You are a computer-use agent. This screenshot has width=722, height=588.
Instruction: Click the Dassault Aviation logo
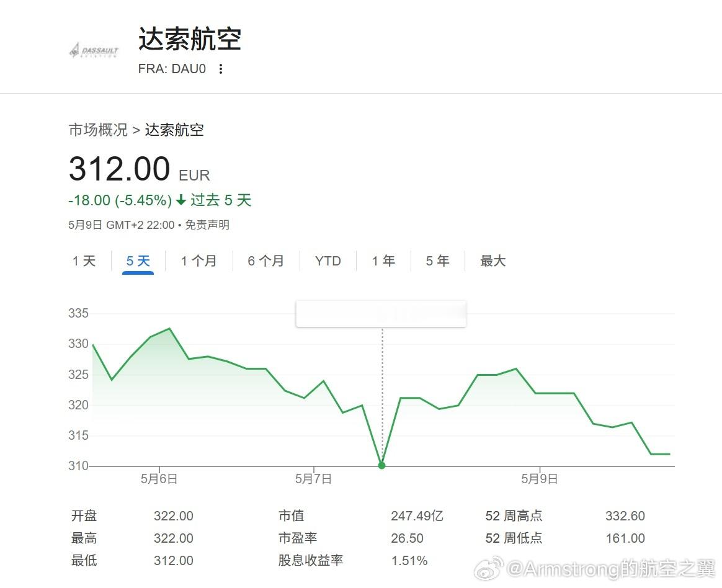click(94, 50)
